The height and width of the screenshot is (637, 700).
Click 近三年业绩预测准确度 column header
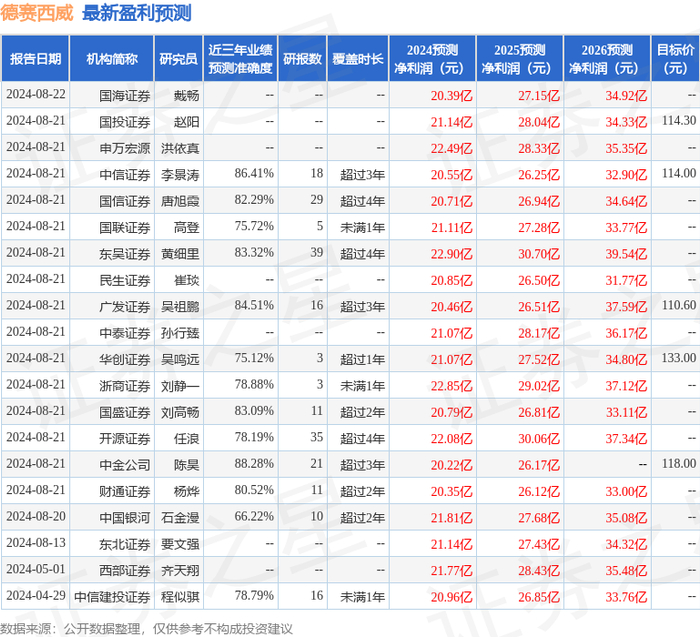click(240, 58)
